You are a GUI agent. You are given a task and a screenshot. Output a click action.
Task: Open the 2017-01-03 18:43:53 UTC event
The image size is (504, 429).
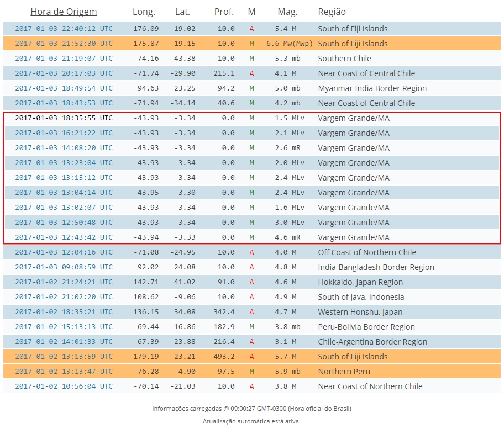[64, 103]
